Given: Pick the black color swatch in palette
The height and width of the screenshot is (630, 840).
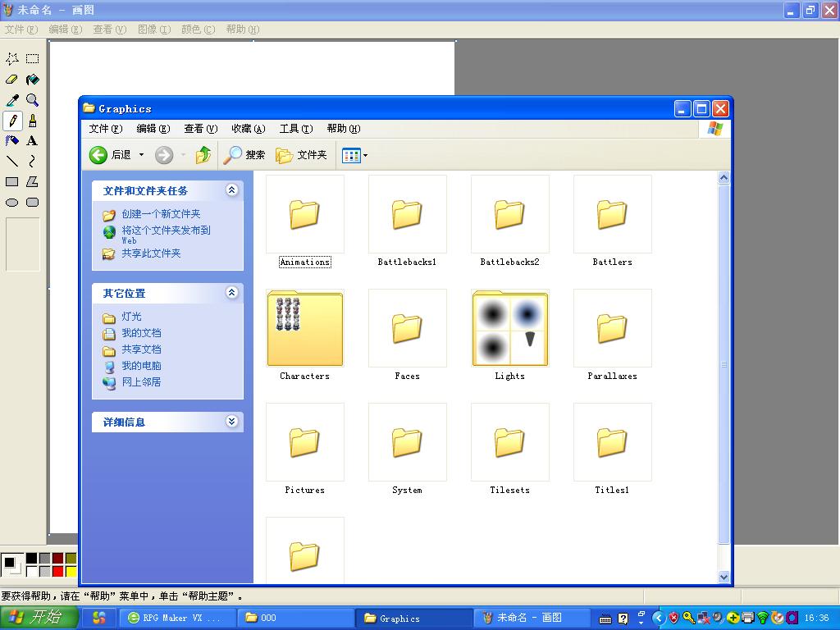Looking at the screenshot, I should (x=32, y=559).
